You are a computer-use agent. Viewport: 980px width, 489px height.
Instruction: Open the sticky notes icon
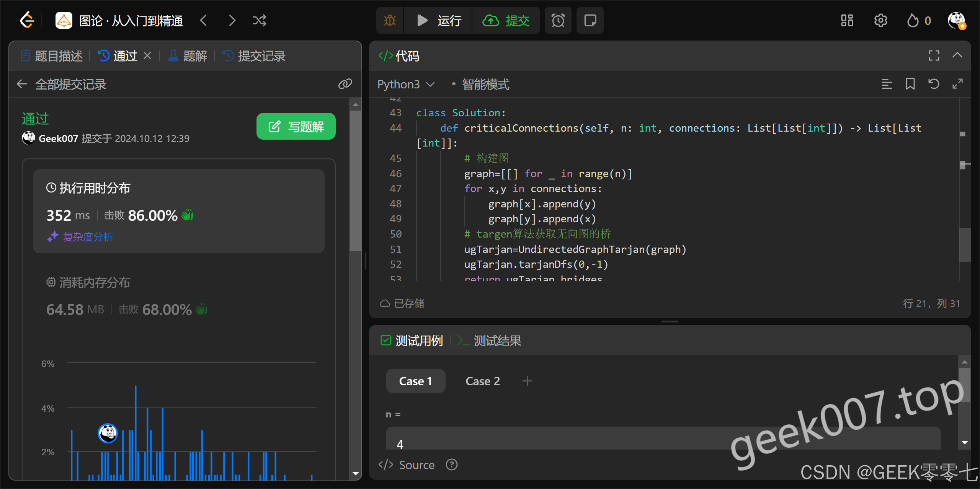pos(590,20)
